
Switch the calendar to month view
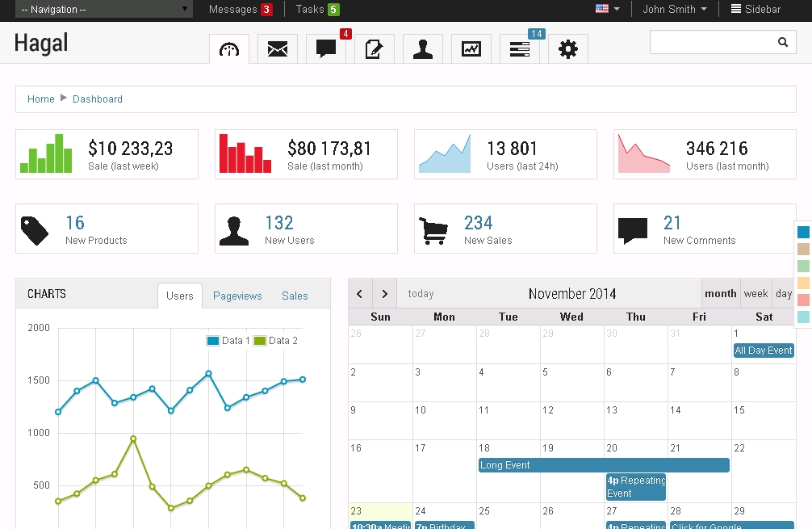[x=721, y=294]
